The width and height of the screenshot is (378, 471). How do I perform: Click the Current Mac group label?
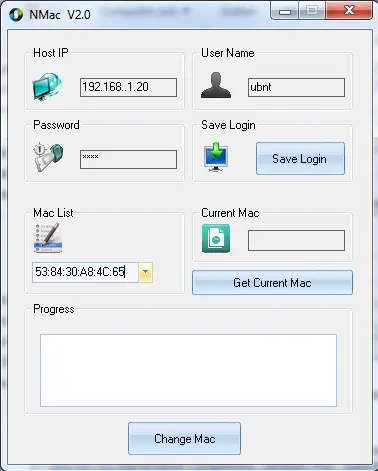tap(230, 213)
